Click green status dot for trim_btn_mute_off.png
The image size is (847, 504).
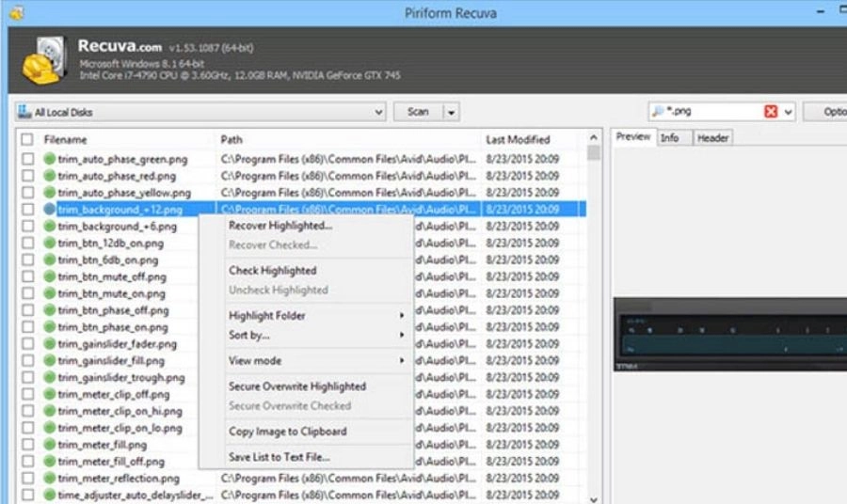point(50,276)
